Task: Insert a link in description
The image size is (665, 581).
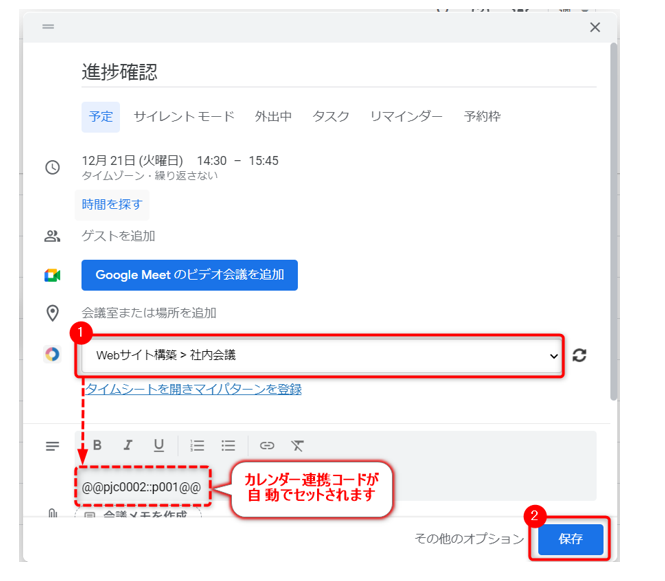Action: coord(267,446)
